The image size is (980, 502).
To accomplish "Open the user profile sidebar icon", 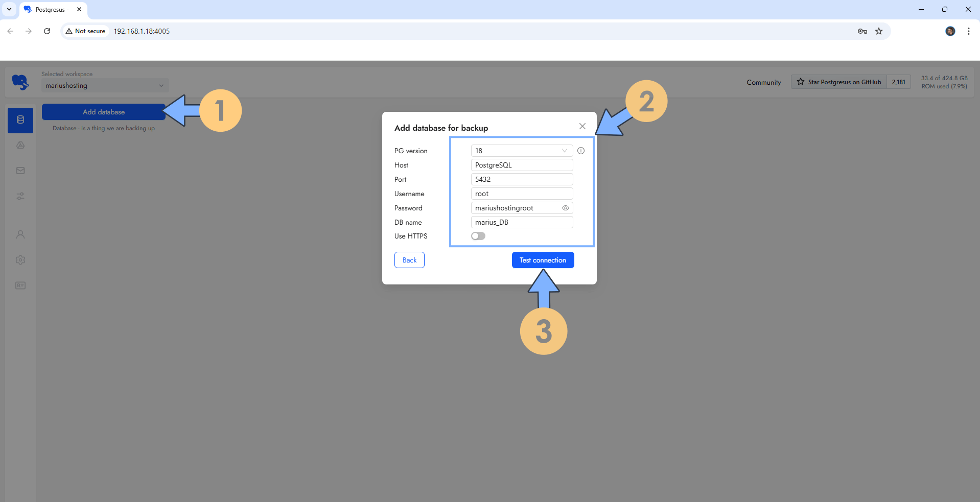I will click(x=20, y=234).
